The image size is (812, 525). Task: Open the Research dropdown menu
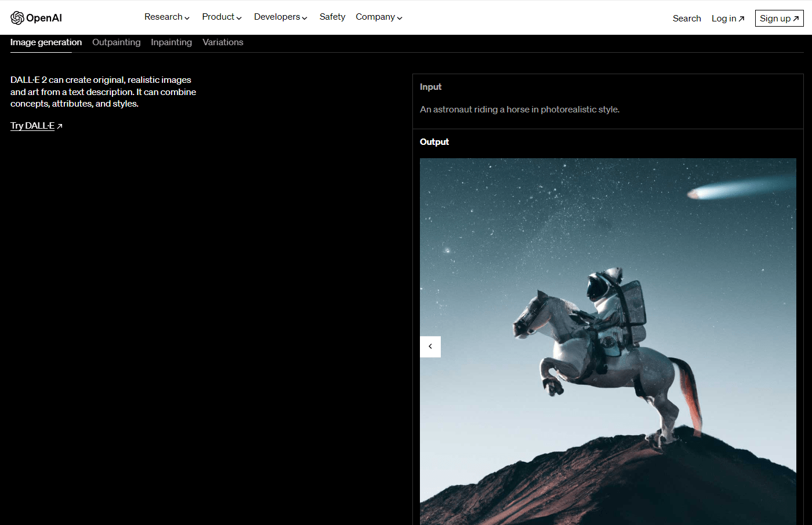pos(167,17)
